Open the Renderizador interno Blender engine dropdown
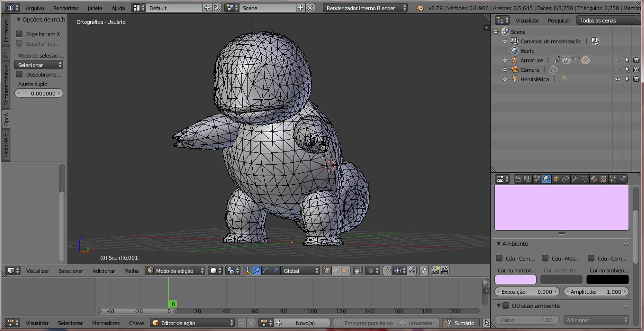 coord(365,8)
